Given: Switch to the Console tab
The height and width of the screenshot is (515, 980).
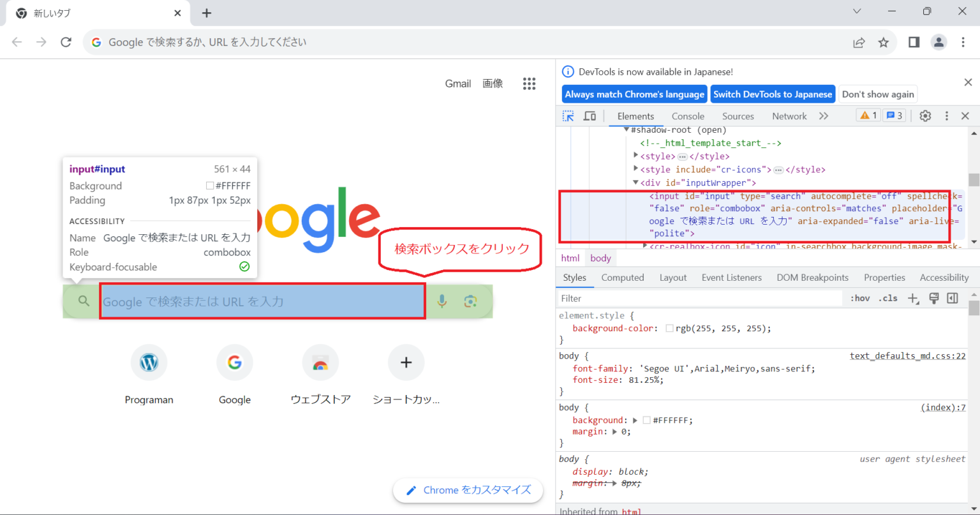Looking at the screenshot, I should tap(688, 116).
